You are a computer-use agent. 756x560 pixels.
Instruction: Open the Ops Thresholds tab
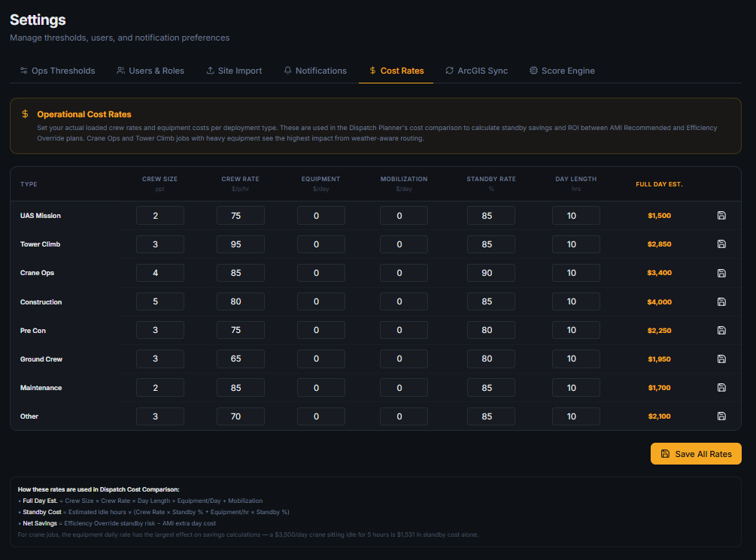pyautogui.click(x=57, y=71)
